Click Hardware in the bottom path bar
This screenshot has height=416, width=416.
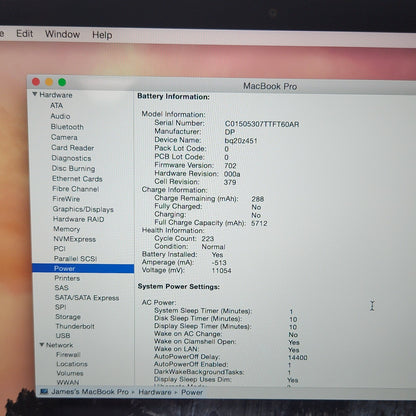point(154,392)
